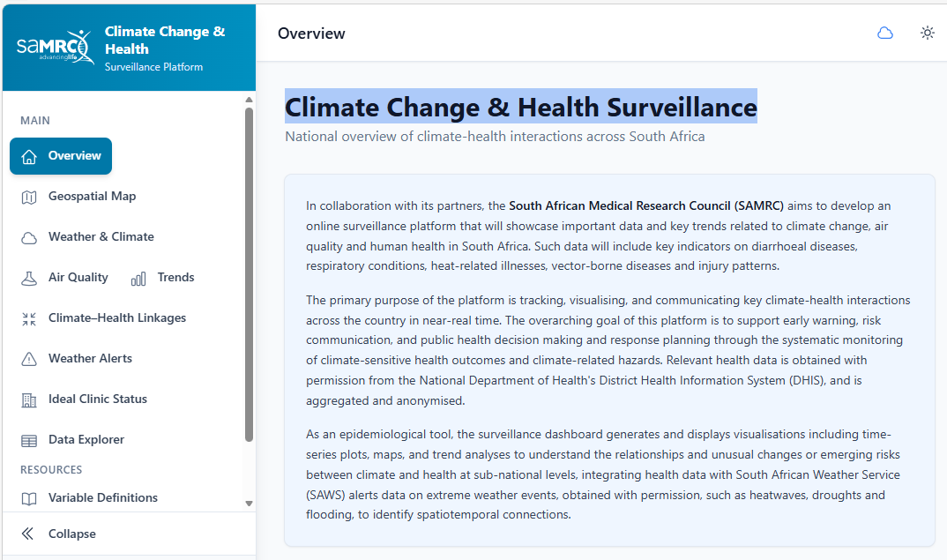Select the Overview menu item
Viewport: 947px width, 560px height.
[61, 156]
